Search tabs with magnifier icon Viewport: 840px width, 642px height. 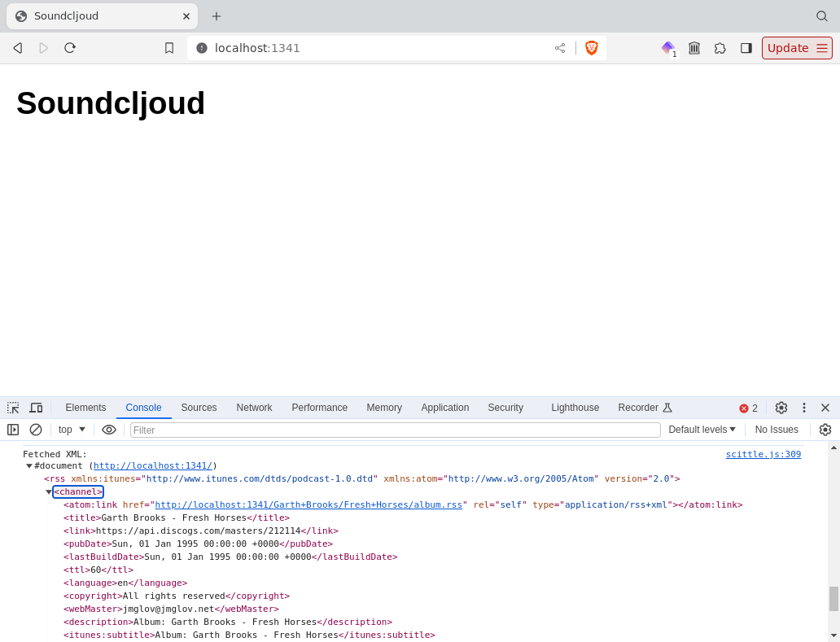tap(822, 16)
